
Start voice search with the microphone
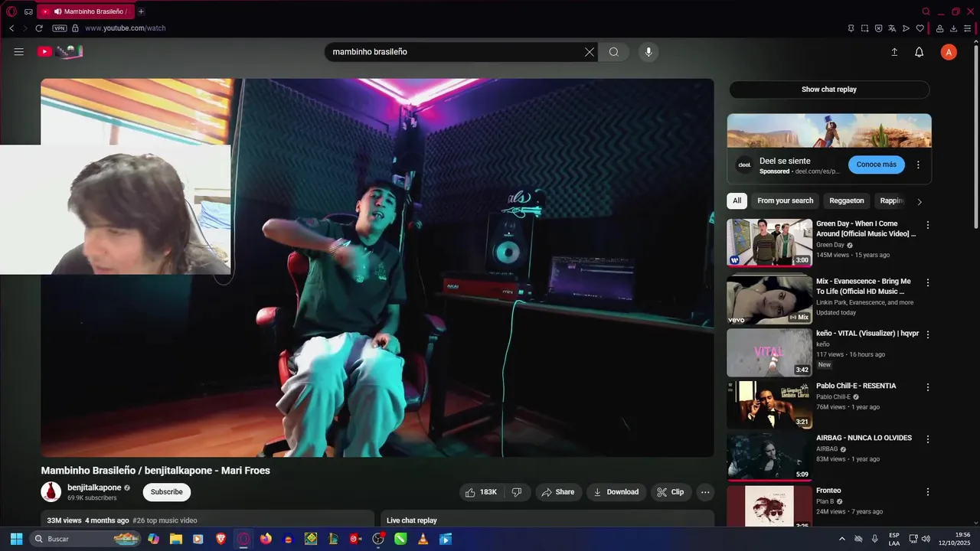(648, 52)
